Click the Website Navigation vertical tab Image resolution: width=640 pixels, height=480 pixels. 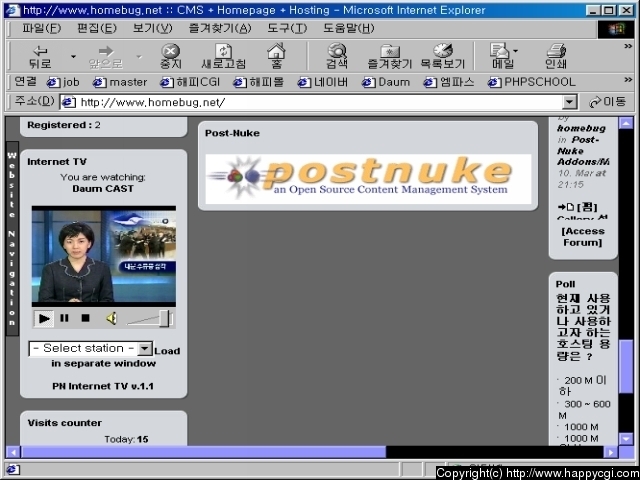(12, 238)
